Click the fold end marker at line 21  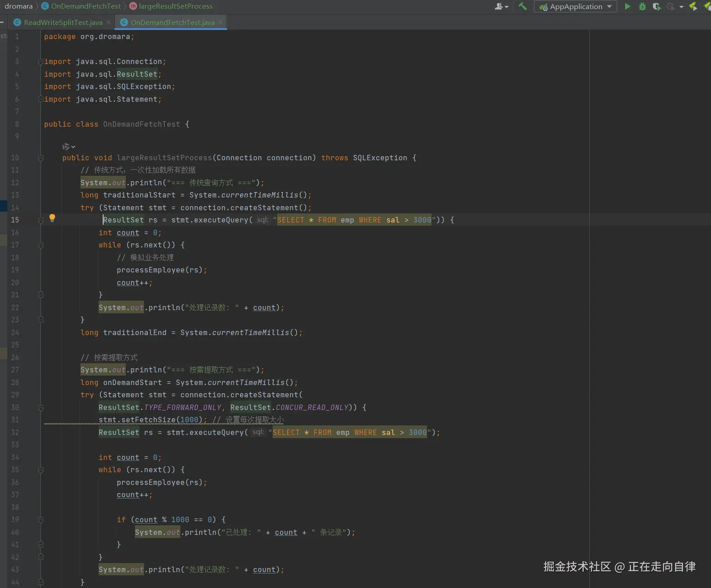(40, 295)
